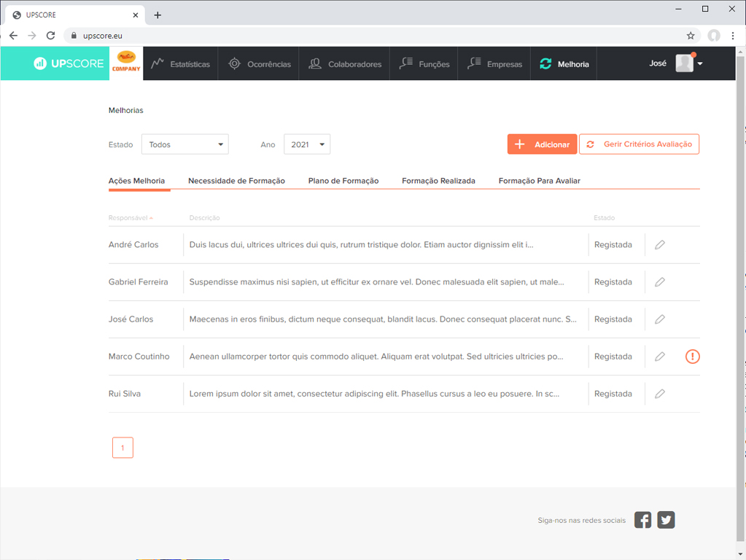The image size is (746, 560).
Task: Click the name Rui Silva
Action: (x=125, y=394)
